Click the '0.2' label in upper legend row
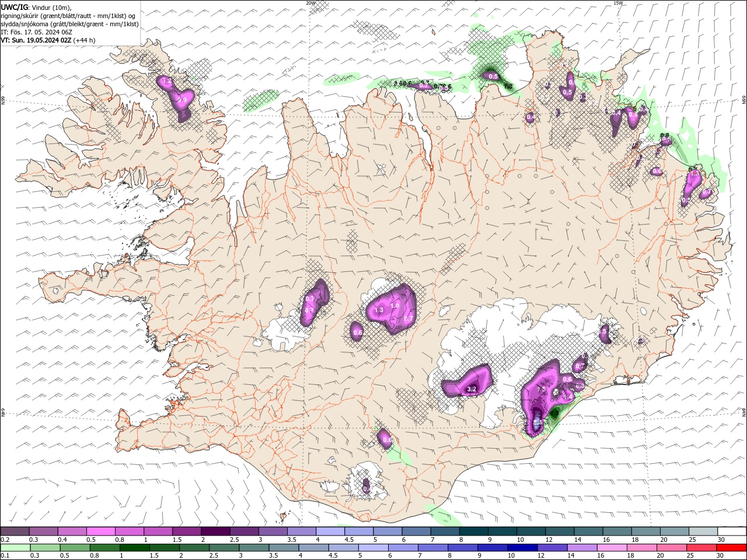747x560 pixels. pos(5,540)
